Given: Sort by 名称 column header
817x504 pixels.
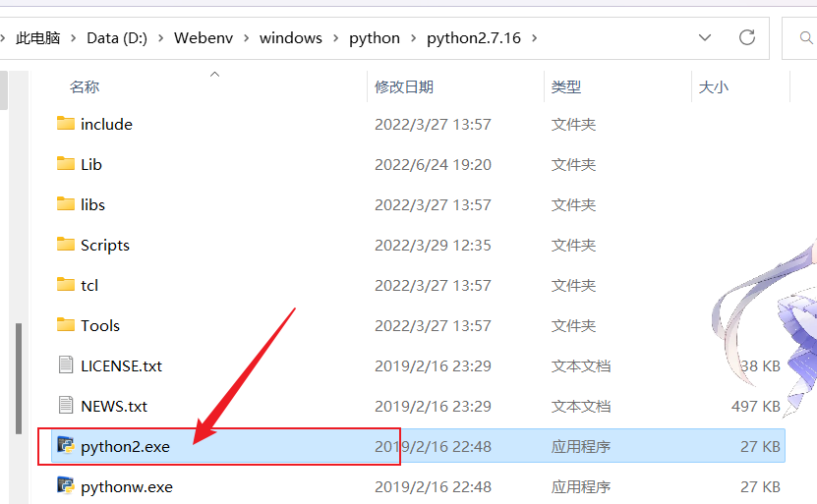Looking at the screenshot, I should 84,87.
